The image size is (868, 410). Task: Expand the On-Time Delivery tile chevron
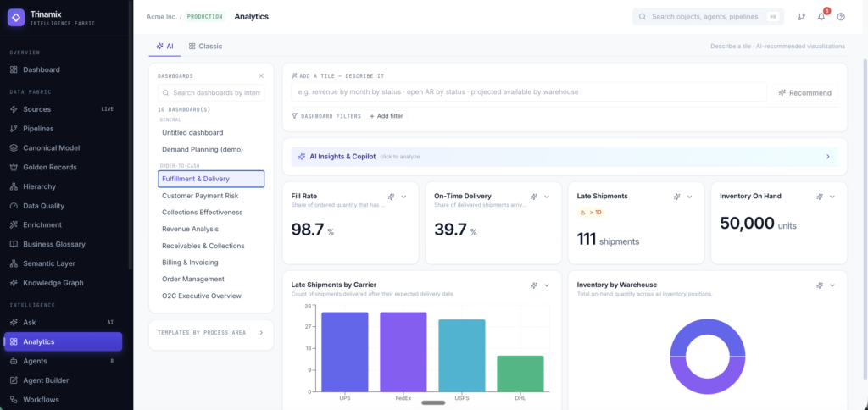pos(547,197)
